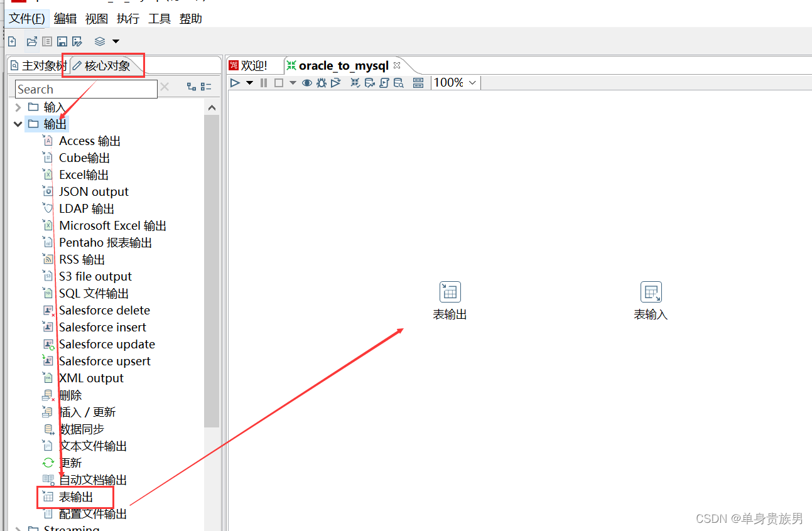The width and height of the screenshot is (812, 531).
Task: Open the 文件(F) menu
Action: (27, 19)
